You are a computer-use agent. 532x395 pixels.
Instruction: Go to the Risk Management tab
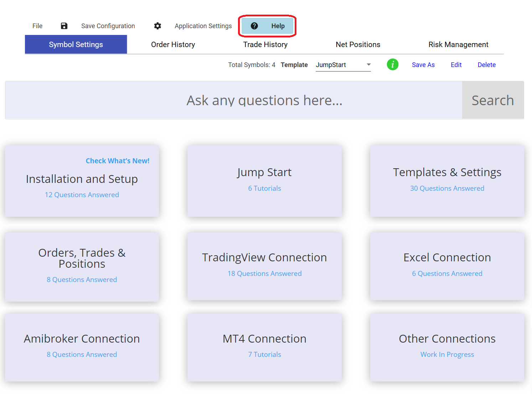[x=458, y=45]
